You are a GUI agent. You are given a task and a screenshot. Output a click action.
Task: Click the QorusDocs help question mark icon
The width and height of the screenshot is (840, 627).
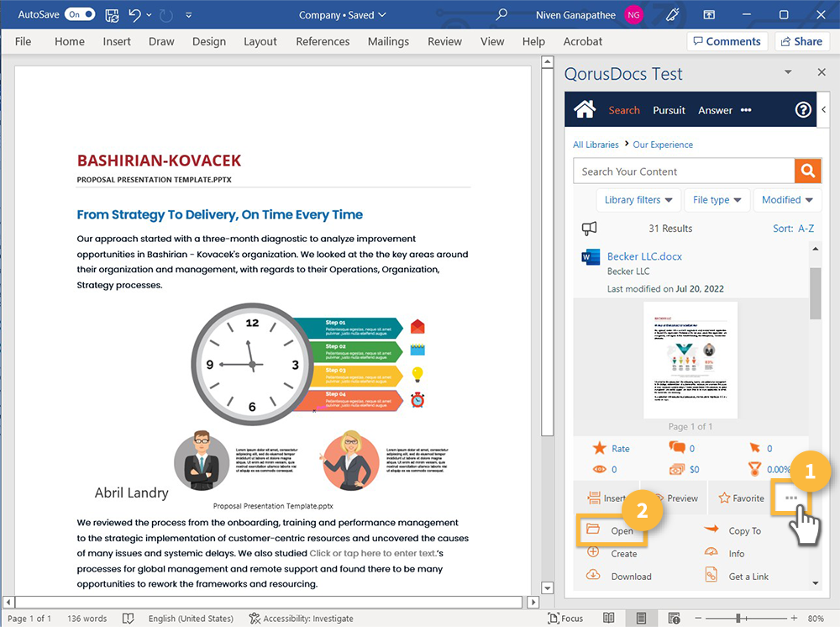803,110
